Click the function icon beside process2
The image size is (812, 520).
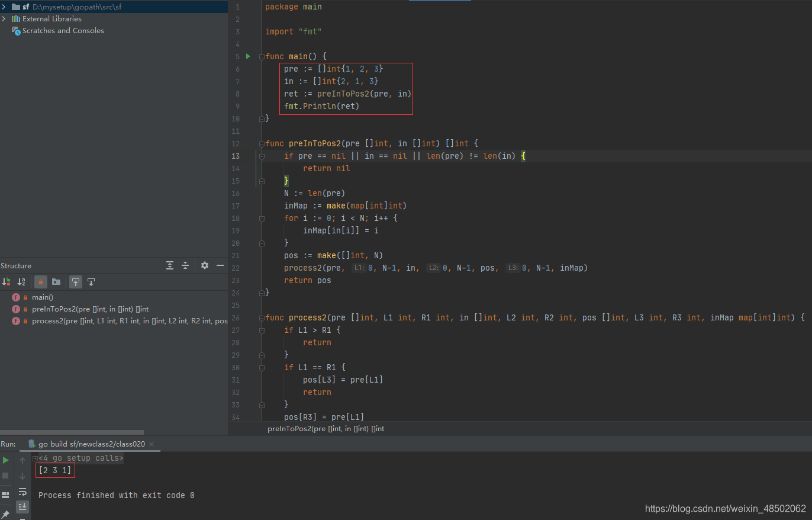coord(16,321)
